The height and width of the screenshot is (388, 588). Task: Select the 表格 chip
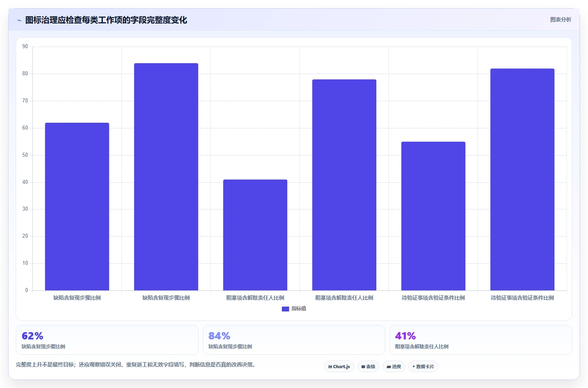coord(368,367)
